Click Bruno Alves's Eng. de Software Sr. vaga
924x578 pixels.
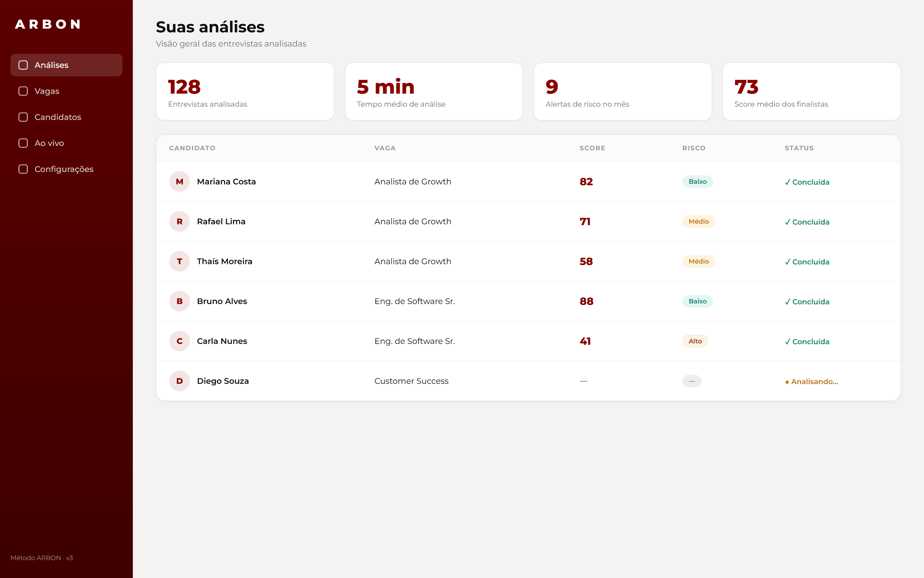point(415,301)
